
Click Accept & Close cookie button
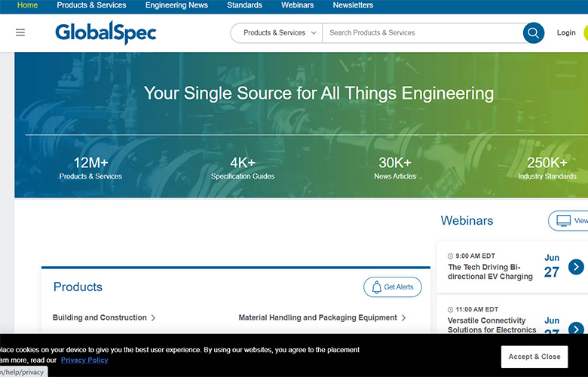[x=534, y=357]
